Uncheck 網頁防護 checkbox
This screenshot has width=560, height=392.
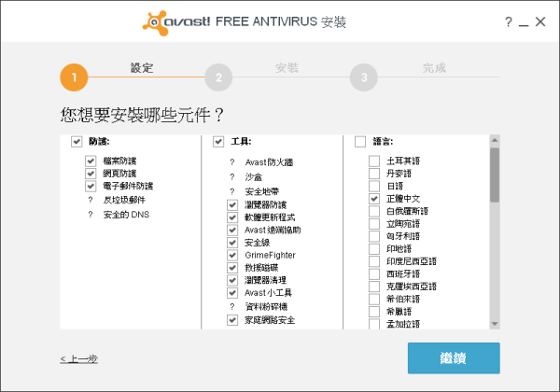(x=91, y=174)
